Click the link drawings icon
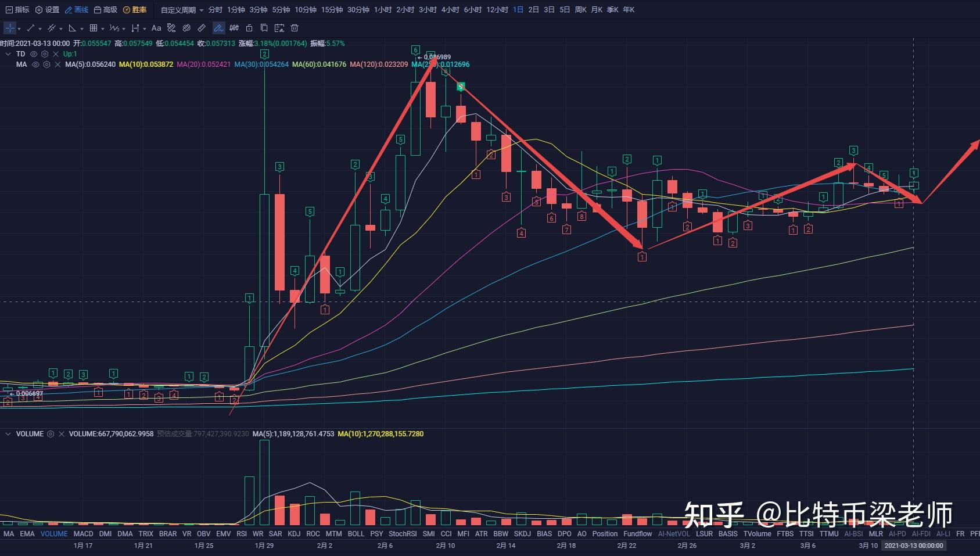Screen dimensions: 980x556 point(186,28)
